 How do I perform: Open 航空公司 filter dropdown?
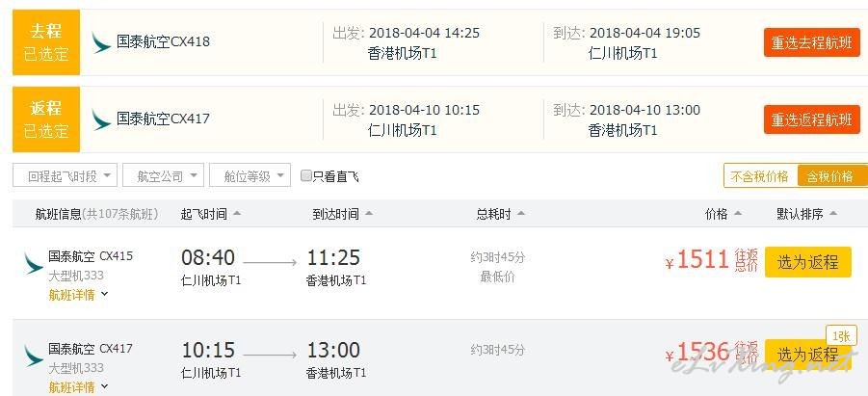point(164,175)
